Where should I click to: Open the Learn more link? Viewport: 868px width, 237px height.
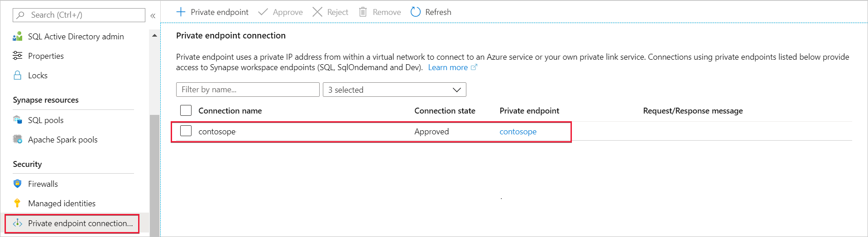click(x=448, y=67)
